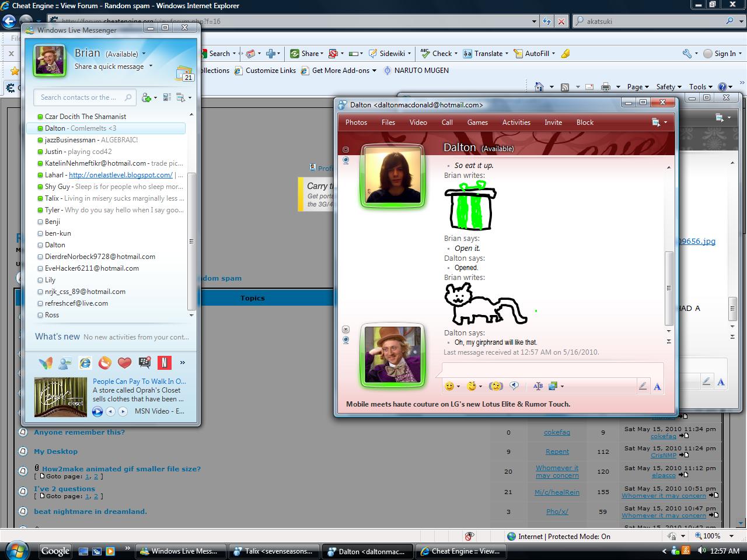Click Invite in the chat menu
This screenshot has height=560, width=747.
[553, 123]
